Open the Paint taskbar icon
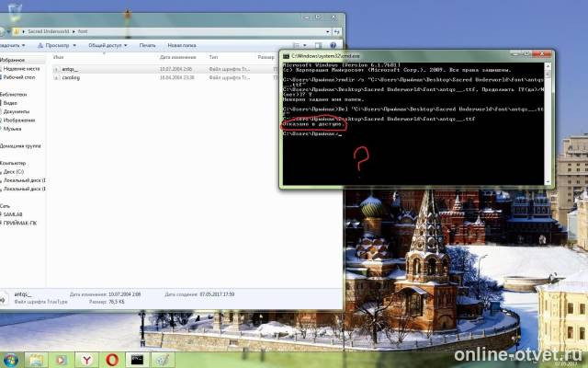The width and height of the screenshot is (588, 368). (x=163, y=360)
